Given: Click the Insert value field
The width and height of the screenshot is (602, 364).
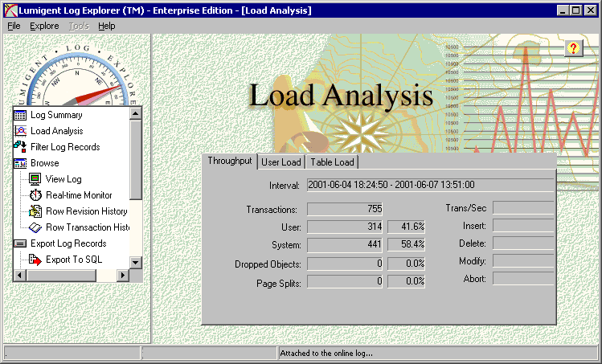Looking at the screenshot, I should coord(524,225).
